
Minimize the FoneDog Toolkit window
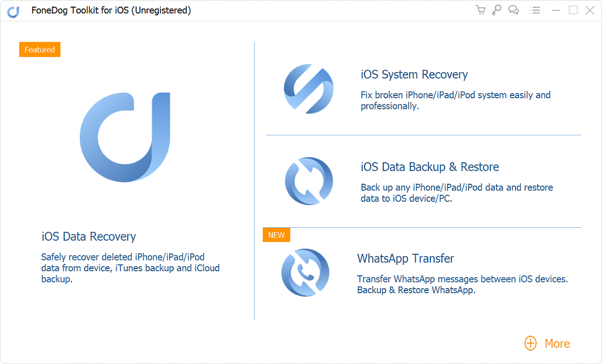[x=556, y=10]
